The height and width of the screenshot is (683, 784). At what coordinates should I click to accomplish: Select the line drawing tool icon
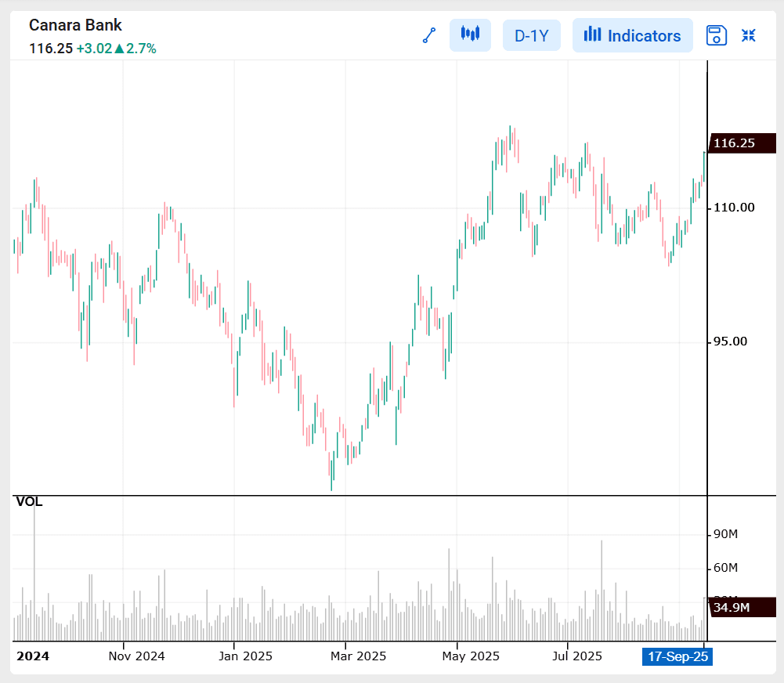429,35
